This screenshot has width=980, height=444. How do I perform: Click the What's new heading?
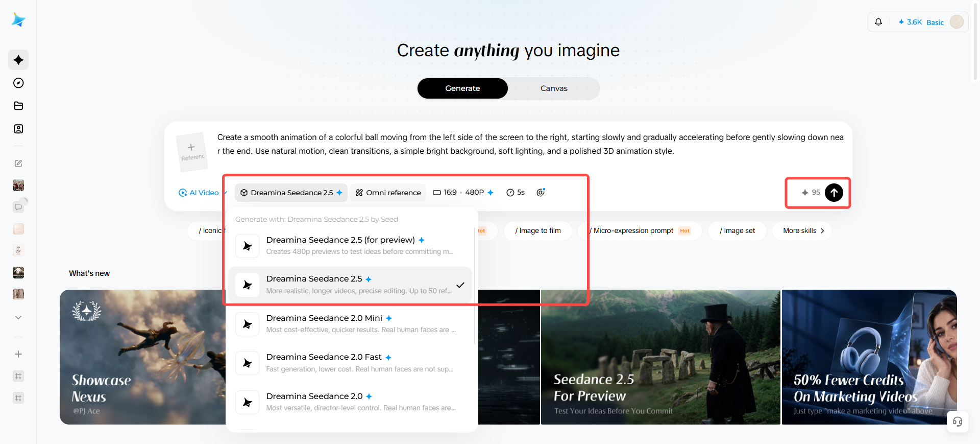click(89, 273)
